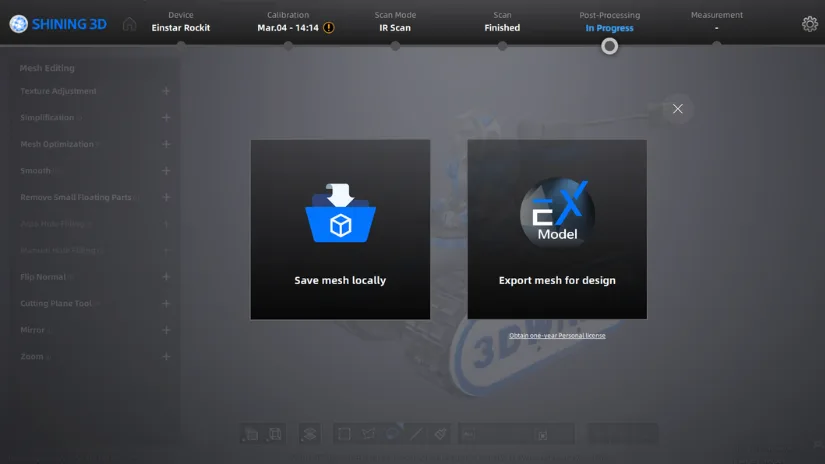Open the Device stage

[x=180, y=22]
